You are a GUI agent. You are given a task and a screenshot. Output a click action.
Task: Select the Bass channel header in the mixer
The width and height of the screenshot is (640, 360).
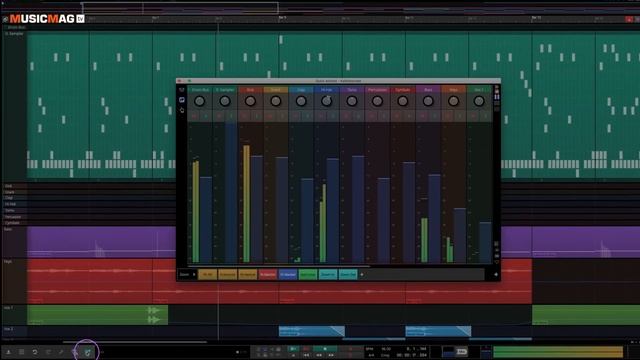(x=428, y=90)
